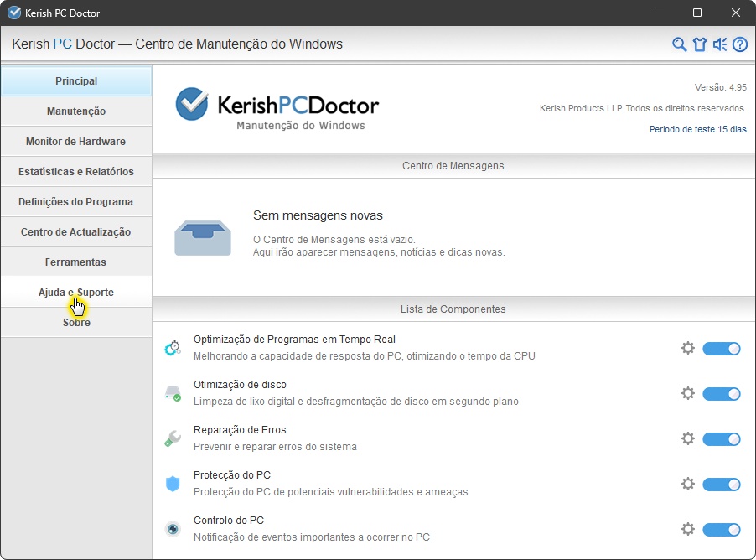Open settings gear for Reparação de Erros
The height and width of the screenshot is (560, 756).
(x=688, y=438)
